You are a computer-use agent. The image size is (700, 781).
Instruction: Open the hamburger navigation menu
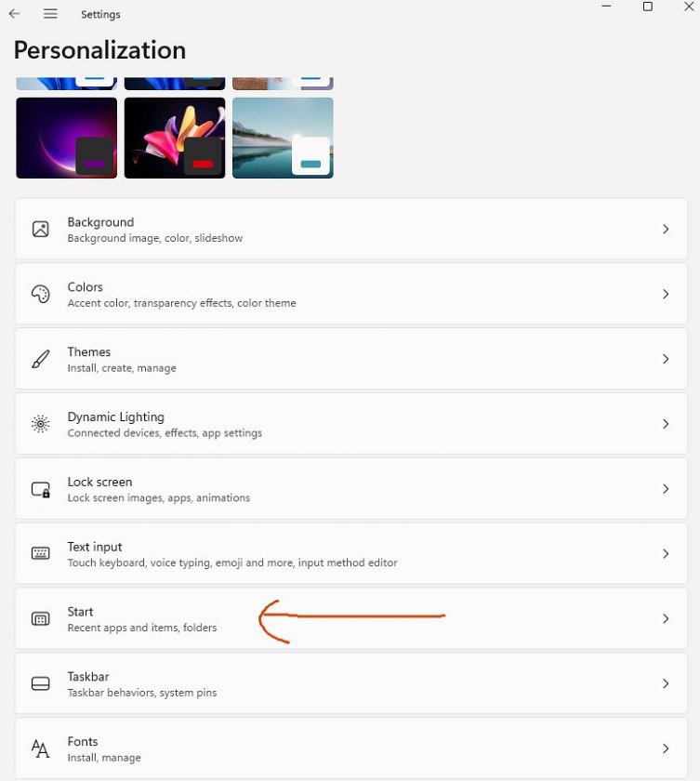coord(50,14)
